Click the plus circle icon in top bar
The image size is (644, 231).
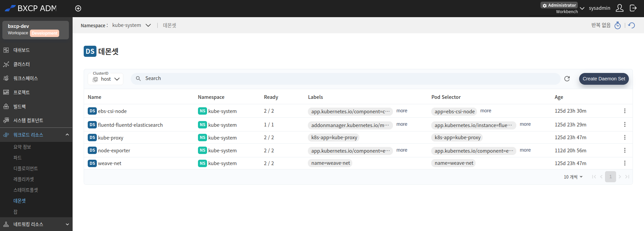coord(78,8)
